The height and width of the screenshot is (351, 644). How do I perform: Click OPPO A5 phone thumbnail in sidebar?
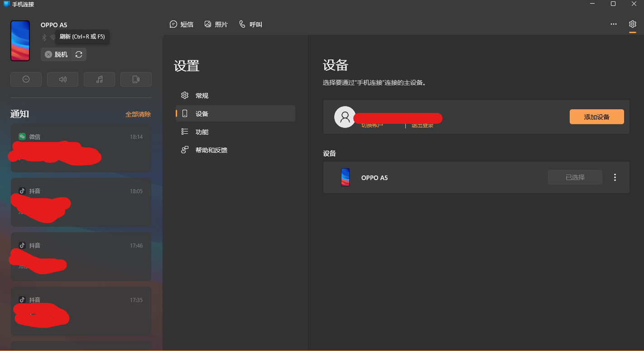20,41
